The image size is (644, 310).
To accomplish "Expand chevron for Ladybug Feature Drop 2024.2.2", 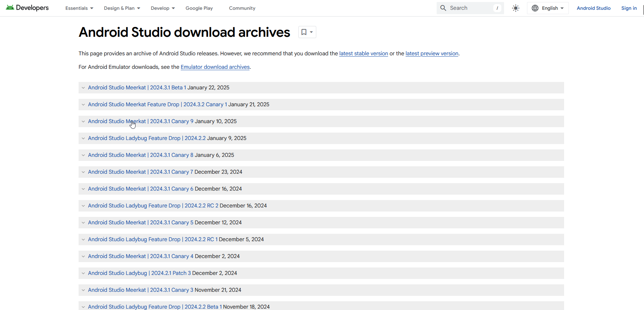I will (x=83, y=138).
